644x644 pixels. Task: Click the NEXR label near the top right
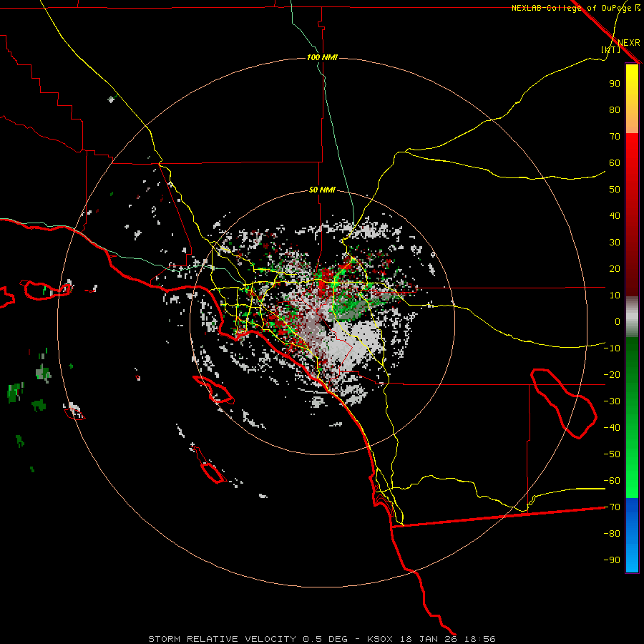point(629,43)
